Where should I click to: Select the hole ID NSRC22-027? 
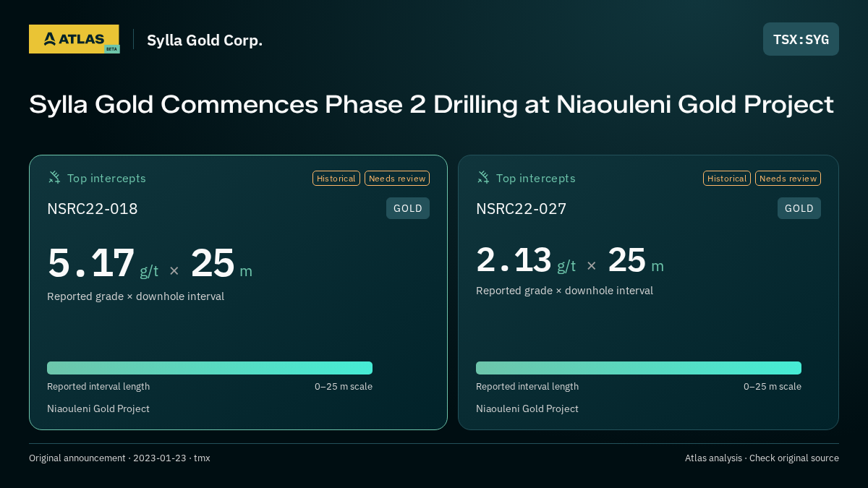pyautogui.click(x=522, y=209)
